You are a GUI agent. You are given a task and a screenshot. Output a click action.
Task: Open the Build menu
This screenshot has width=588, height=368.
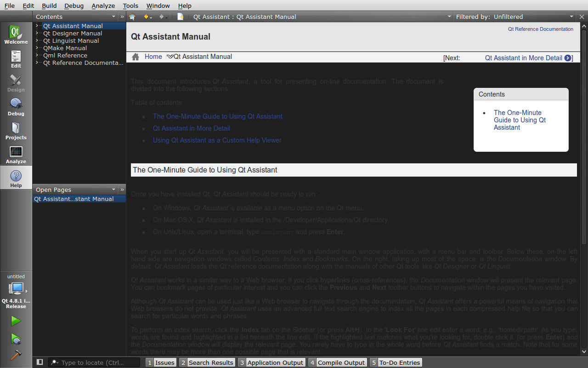pyautogui.click(x=49, y=6)
